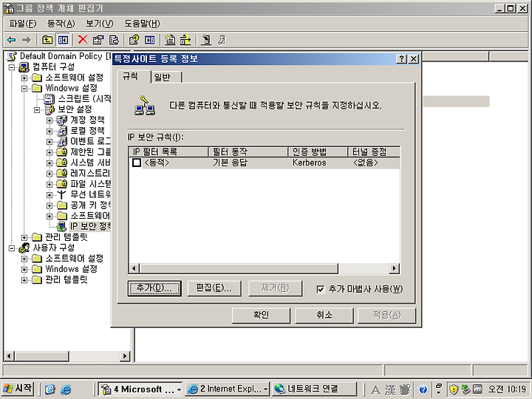The height and width of the screenshot is (399, 532).
Task: Click the rule list scroll right arrow
Action: tap(394, 269)
